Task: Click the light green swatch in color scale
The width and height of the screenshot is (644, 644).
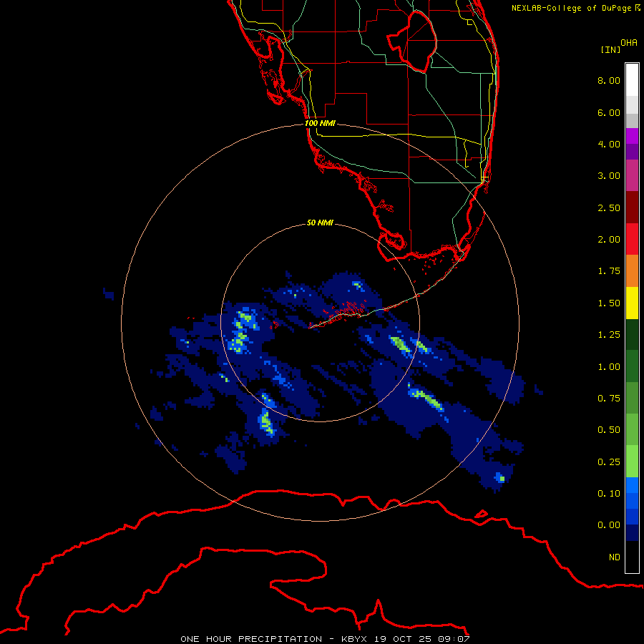Action: click(x=632, y=462)
